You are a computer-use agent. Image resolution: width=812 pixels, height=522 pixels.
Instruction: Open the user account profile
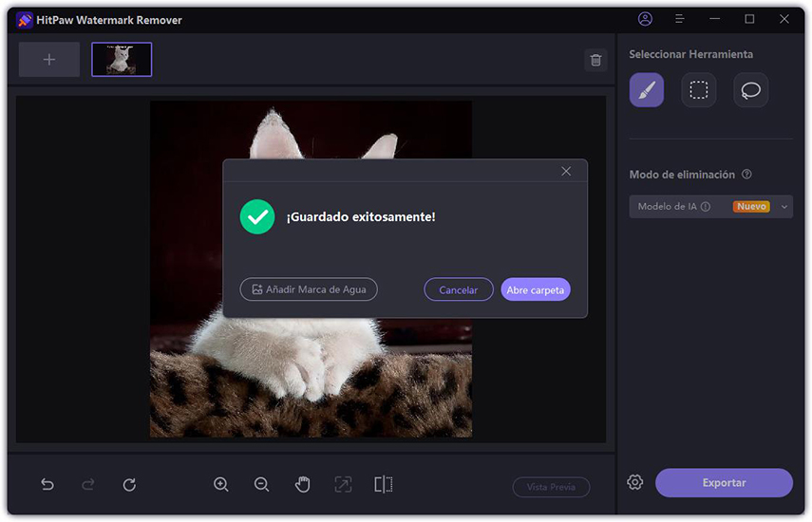[646, 19]
